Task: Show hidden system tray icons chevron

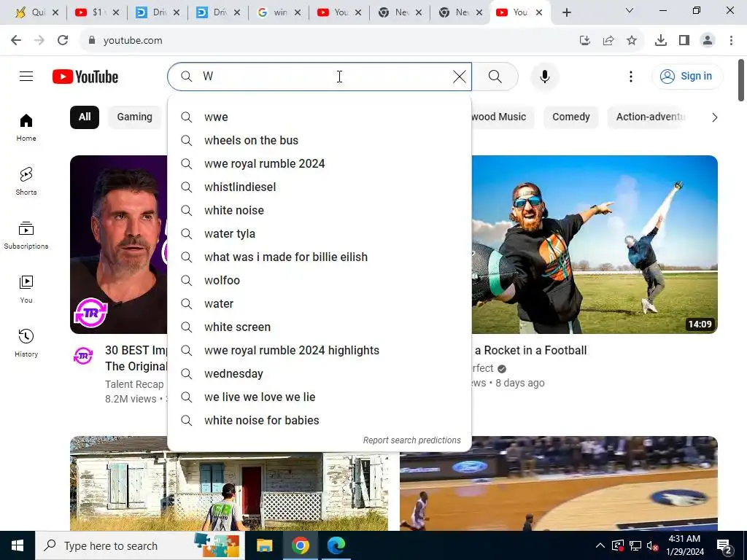Action: 600,545
